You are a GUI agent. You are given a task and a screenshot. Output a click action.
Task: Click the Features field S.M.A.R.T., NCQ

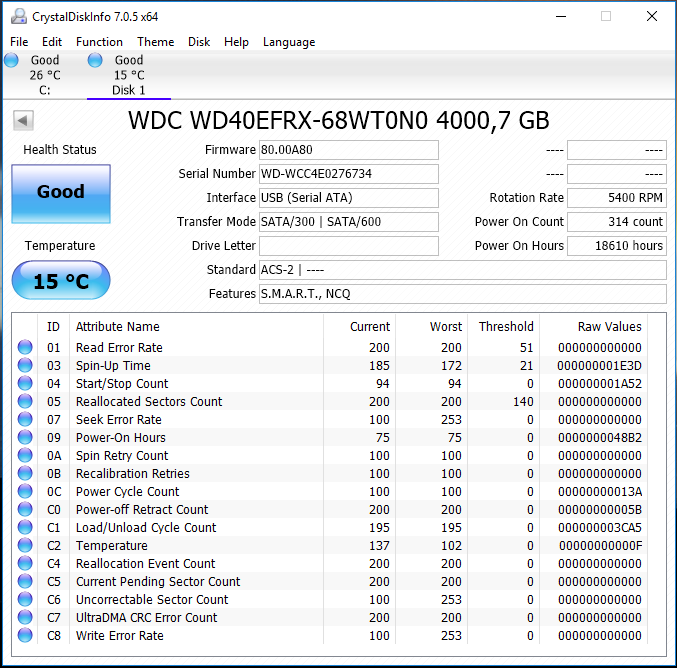[462, 294]
